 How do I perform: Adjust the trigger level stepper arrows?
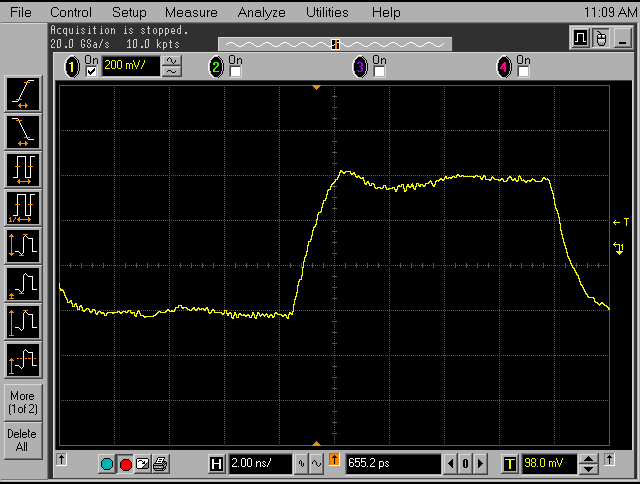(x=590, y=464)
